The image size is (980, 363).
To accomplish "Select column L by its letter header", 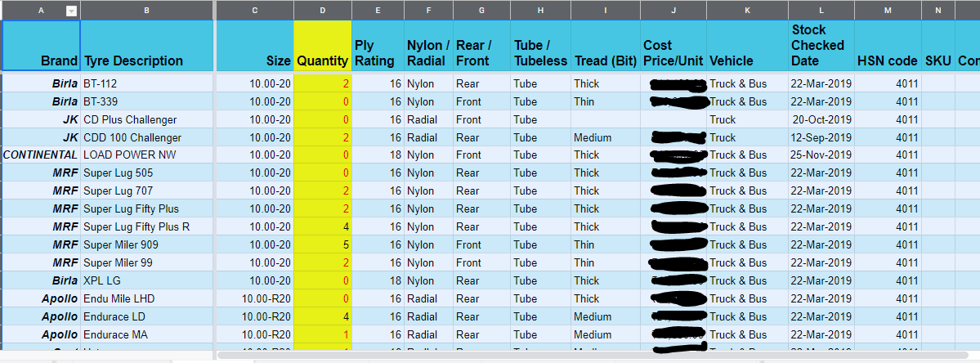I will pyautogui.click(x=821, y=10).
